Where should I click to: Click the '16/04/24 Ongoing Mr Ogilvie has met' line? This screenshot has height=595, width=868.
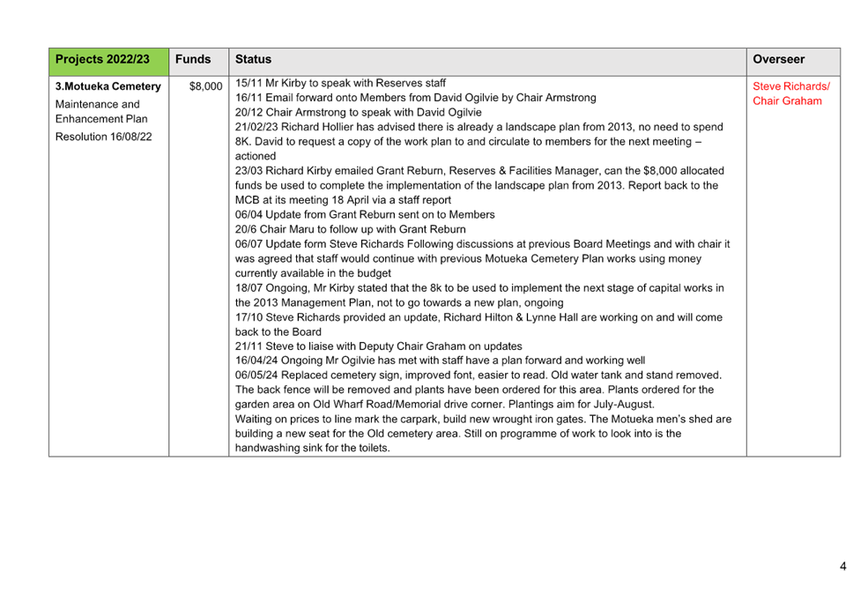click(x=440, y=361)
